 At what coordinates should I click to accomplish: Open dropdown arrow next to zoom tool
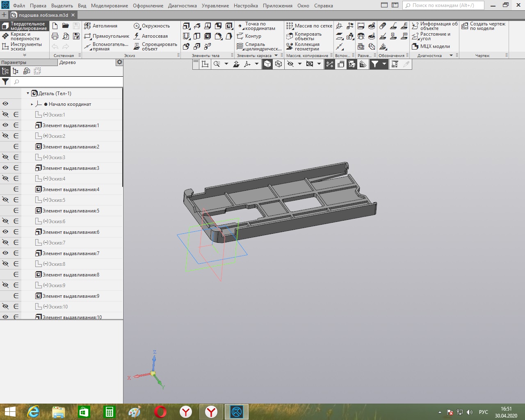(226, 64)
